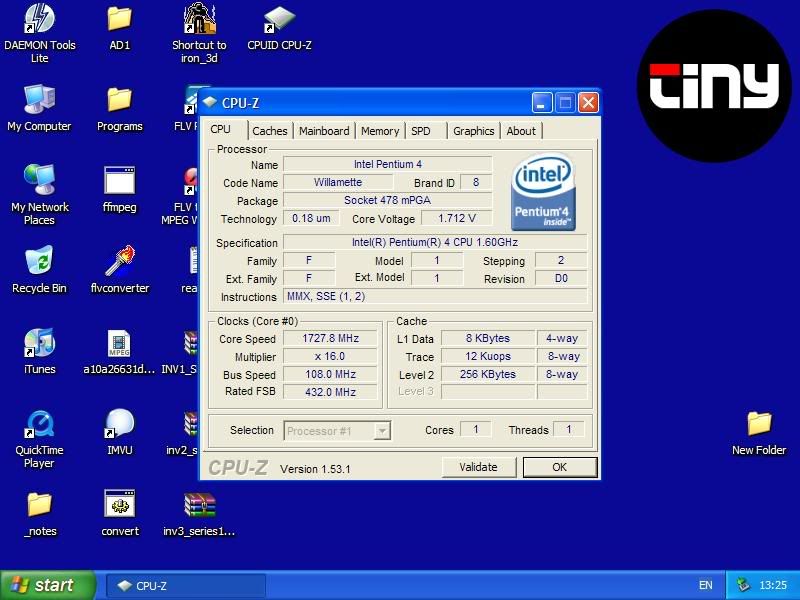
Task: Click the 432.0 MHz rated FSB value
Action: [x=330, y=392]
